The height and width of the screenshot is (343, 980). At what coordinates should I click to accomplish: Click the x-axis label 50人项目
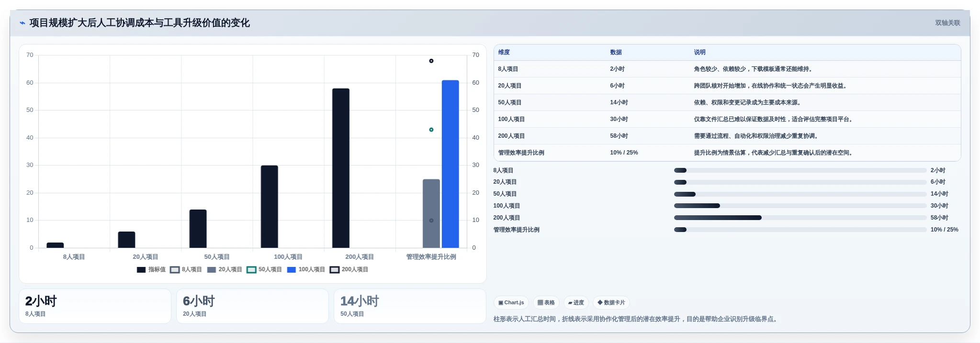[217, 257]
